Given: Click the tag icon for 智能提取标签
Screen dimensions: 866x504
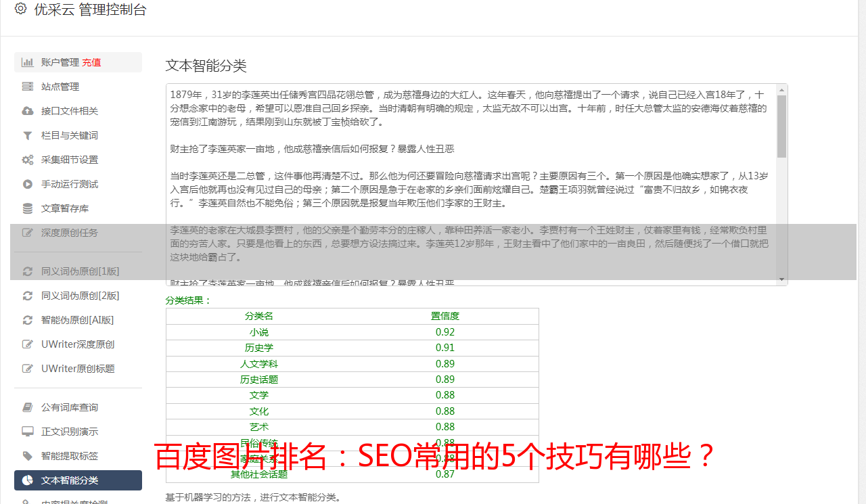Looking at the screenshot, I should tap(28, 456).
